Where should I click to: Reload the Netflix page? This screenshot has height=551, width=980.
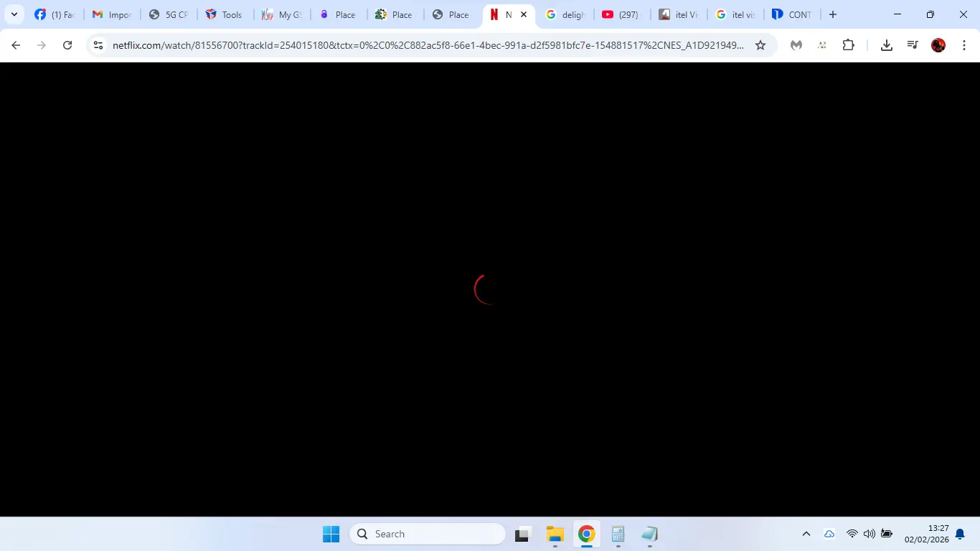(67, 45)
